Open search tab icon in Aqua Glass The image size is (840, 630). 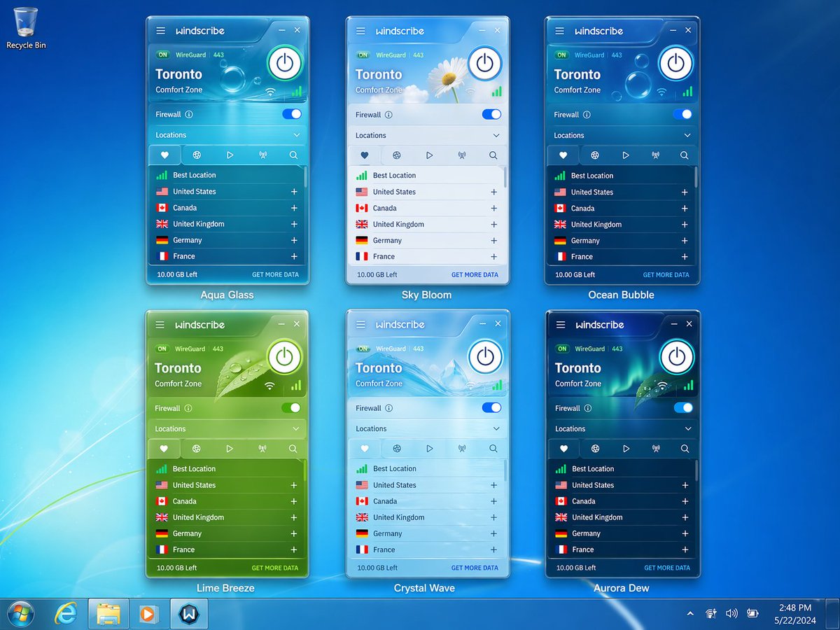(x=293, y=155)
